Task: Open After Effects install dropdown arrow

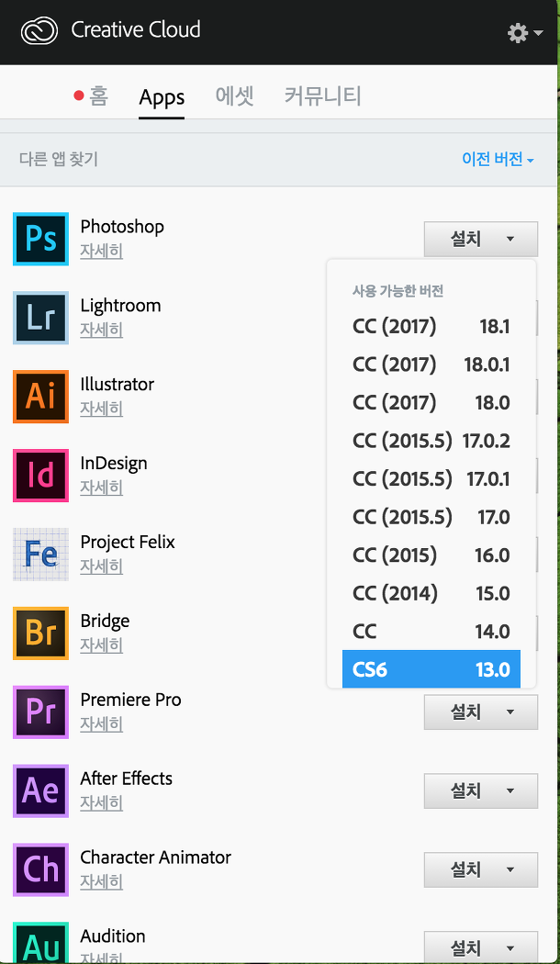Action: (x=510, y=790)
